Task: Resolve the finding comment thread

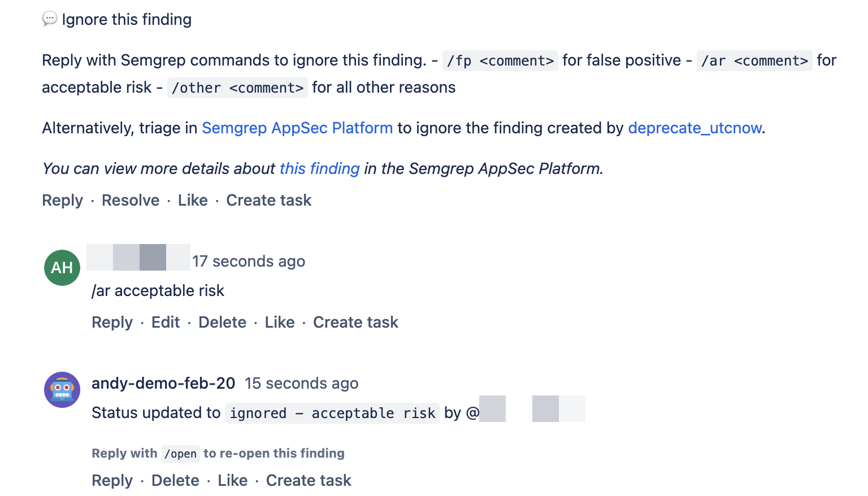Action: click(130, 200)
